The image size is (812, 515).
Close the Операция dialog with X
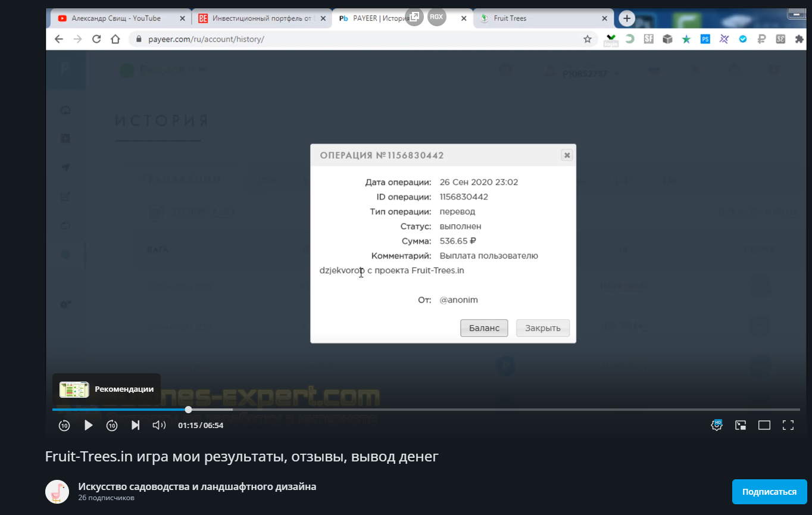[567, 155]
